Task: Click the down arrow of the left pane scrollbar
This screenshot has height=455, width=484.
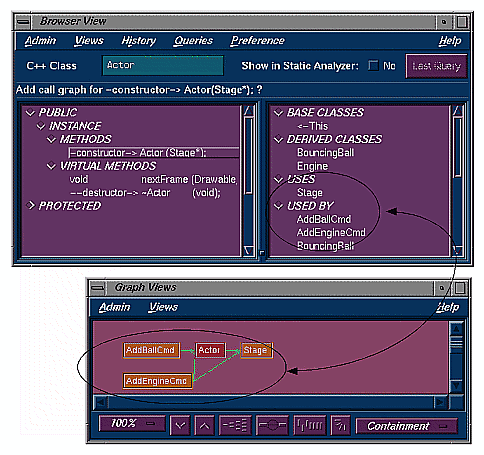Action: [x=248, y=250]
